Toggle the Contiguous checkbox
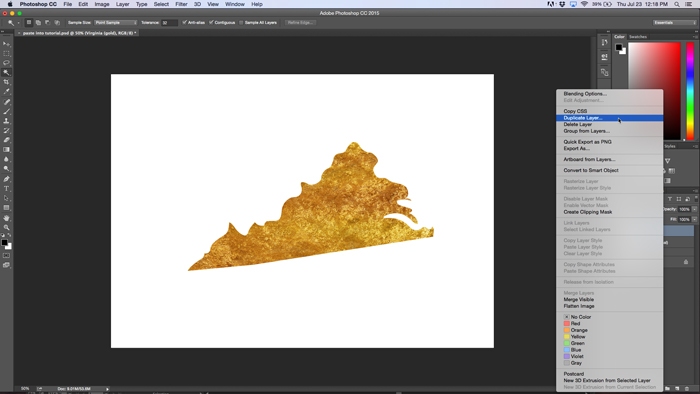The width and height of the screenshot is (700, 394). (211, 22)
